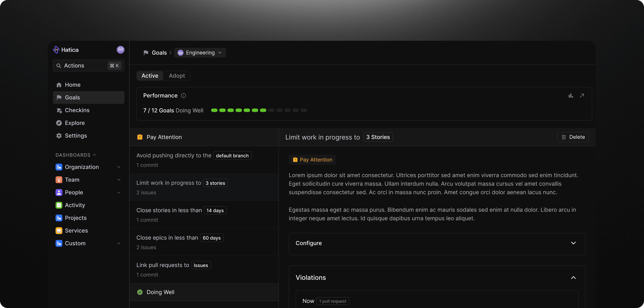Image resolution: width=644 pixels, height=308 pixels.
Task: Open the Checkins sidebar item
Action: click(x=77, y=110)
